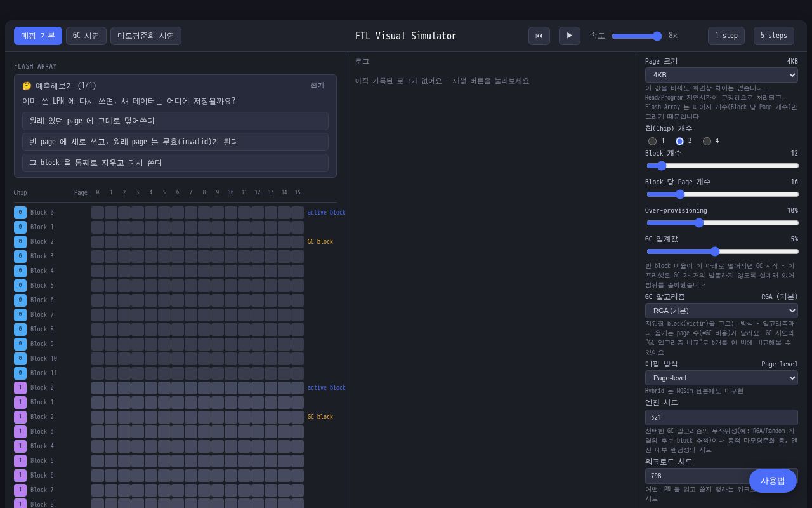Click chip 0 badge beside Block 5
The width and height of the screenshot is (812, 508).
click(20, 285)
